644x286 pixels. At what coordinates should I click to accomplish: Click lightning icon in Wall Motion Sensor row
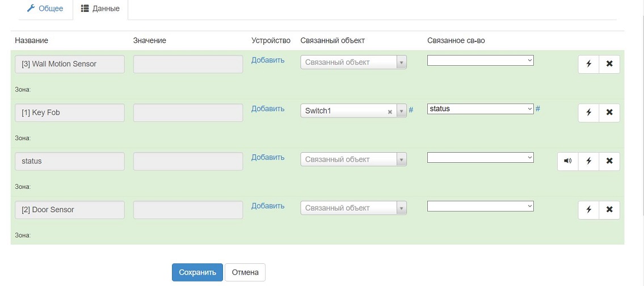coord(588,64)
